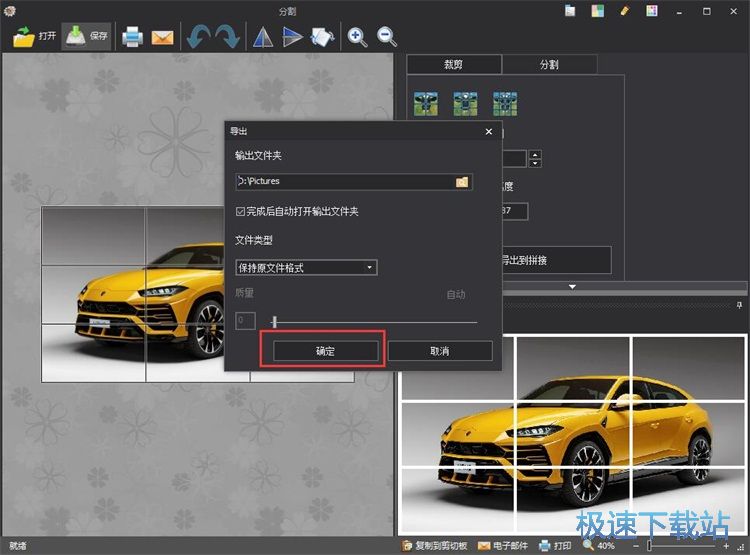750x555 pixels.
Task: Click the application logo icon in title bar
Action: [10, 11]
